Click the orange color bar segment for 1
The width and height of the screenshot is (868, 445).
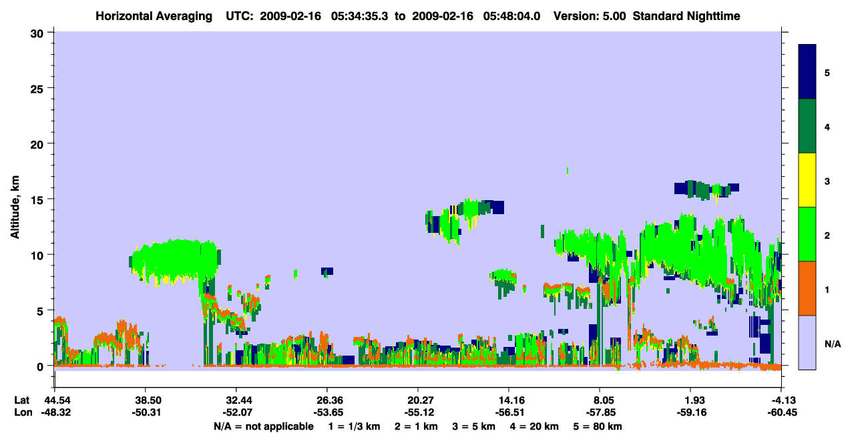[x=807, y=288]
